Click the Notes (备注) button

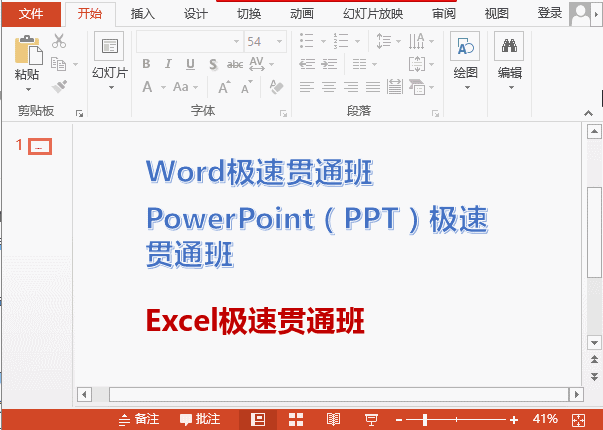[139, 419]
